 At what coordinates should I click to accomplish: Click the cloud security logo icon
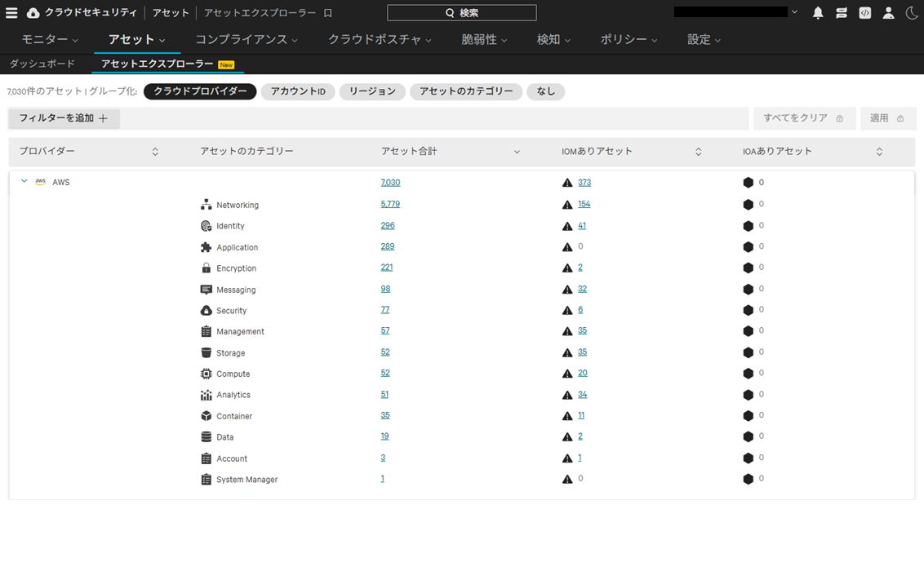click(x=33, y=13)
